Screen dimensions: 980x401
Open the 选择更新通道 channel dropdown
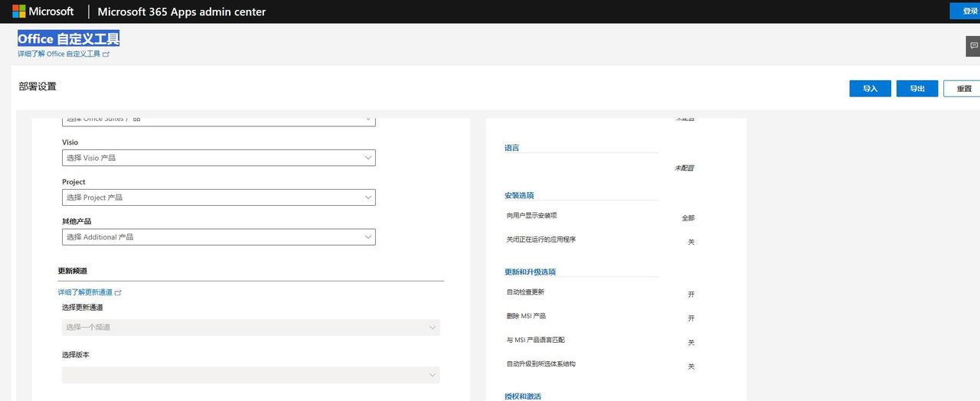coord(251,328)
